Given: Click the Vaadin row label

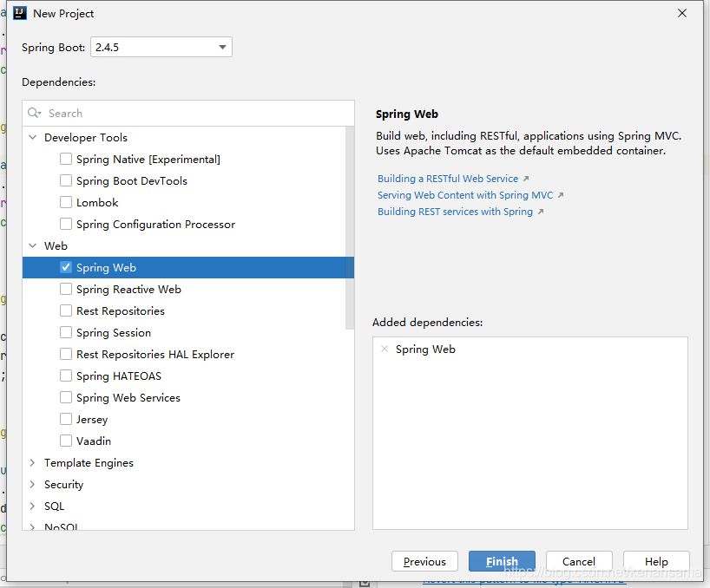Looking at the screenshot, I should point(94,441).
